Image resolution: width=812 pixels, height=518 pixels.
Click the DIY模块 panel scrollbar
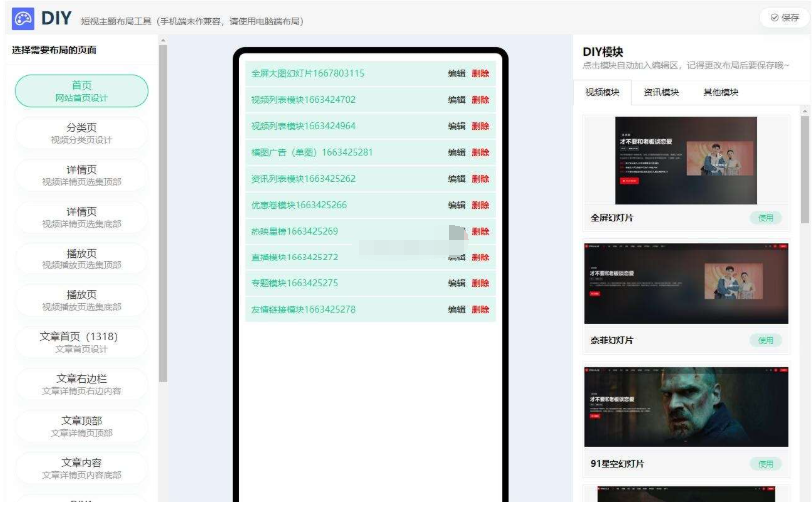coord(805,169)
